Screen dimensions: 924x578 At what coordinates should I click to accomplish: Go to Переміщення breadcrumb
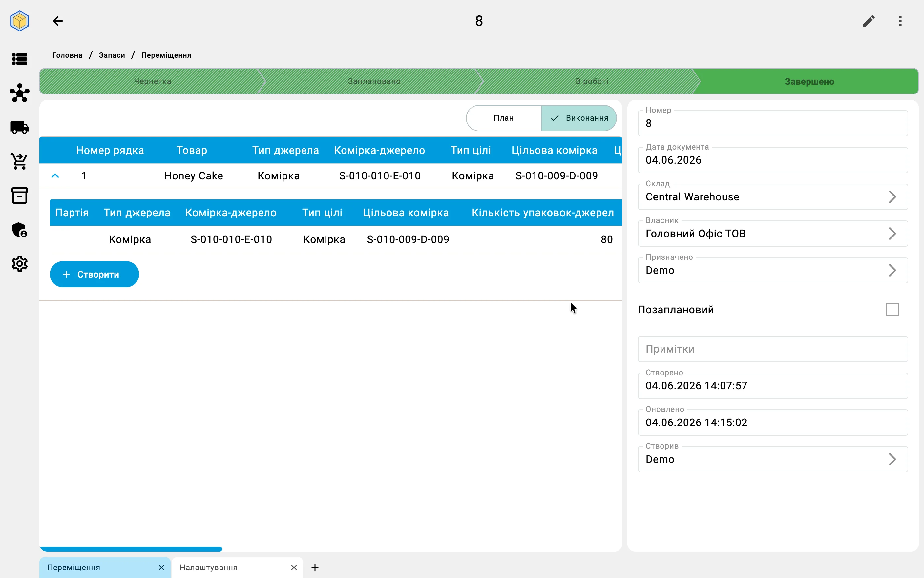tap(166, 55)
